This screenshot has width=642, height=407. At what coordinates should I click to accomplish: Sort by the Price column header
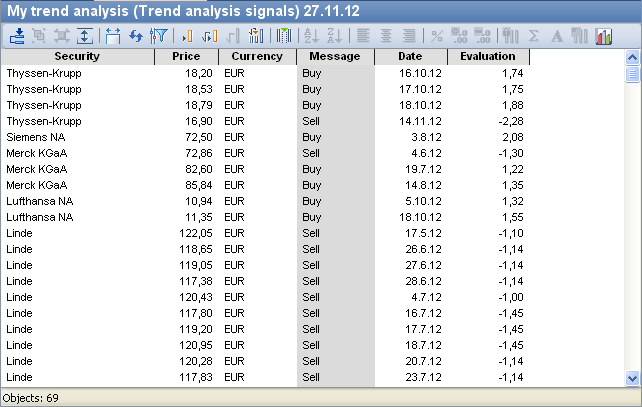pyautogui.click(x=186, y=57)
